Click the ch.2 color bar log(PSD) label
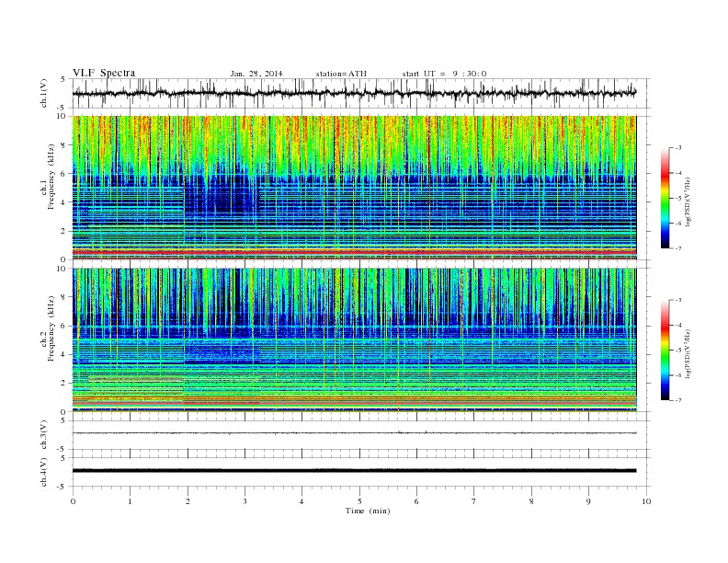Viewport: 728px width, 563px height. click(688, 353)
